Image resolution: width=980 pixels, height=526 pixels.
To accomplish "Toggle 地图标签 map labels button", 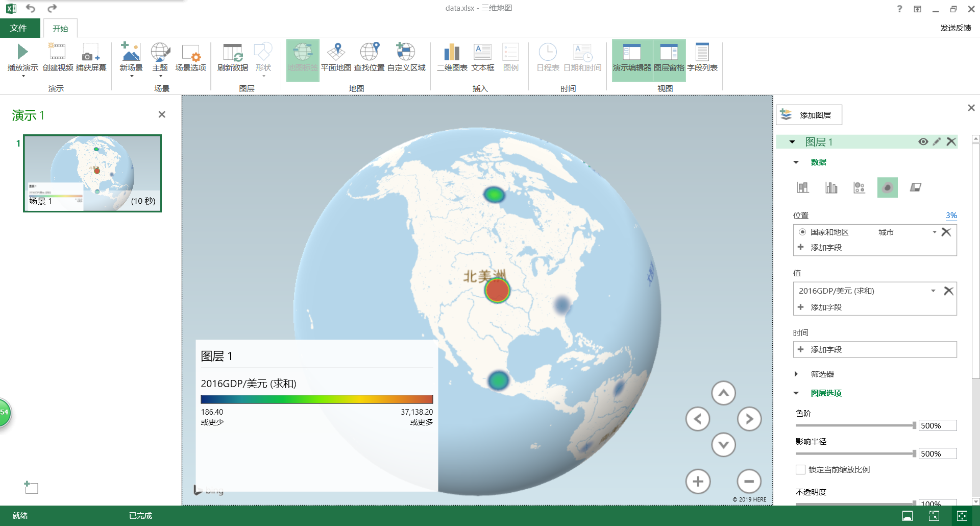I will click(303, 60).
